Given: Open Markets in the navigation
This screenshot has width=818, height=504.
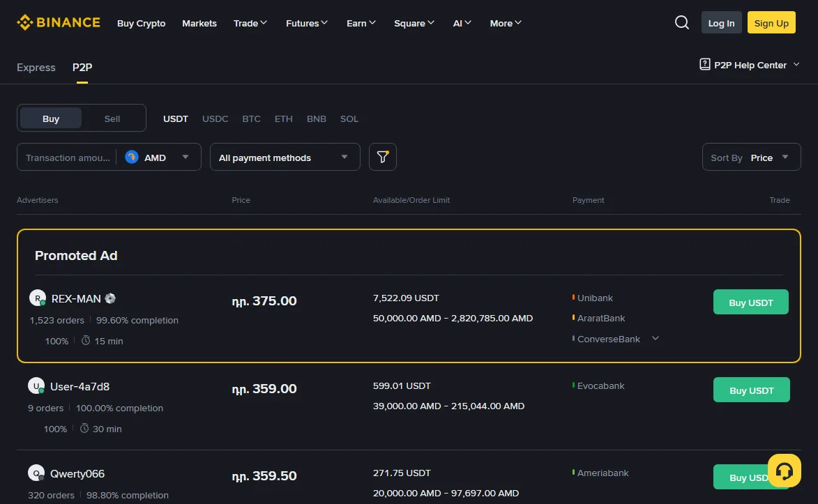Looking at the screenshot, I should tap(199, 23).
